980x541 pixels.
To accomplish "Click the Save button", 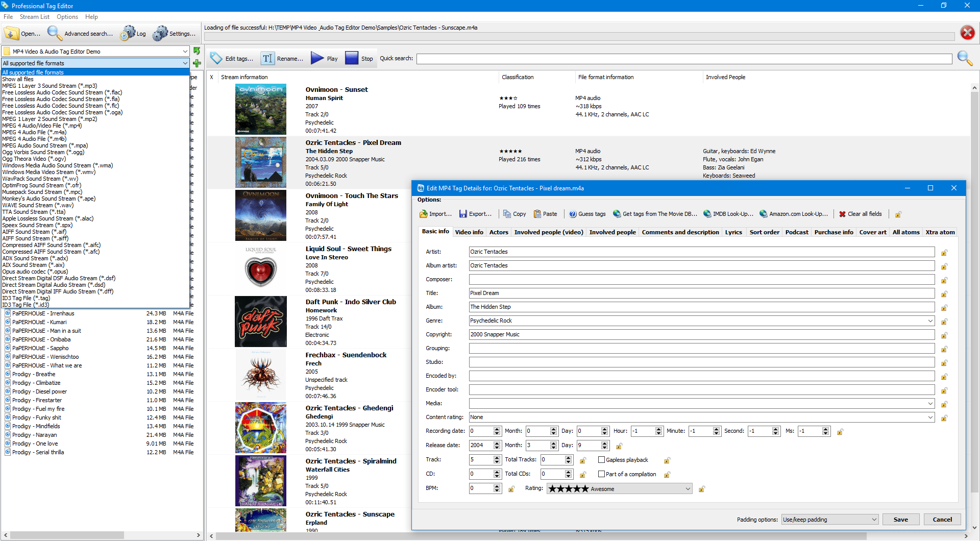I will coord(900,520).
